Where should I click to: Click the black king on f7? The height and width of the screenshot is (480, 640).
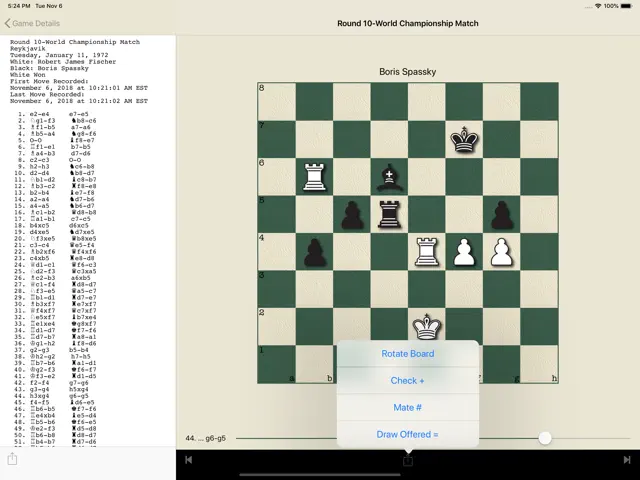[464, 140]
